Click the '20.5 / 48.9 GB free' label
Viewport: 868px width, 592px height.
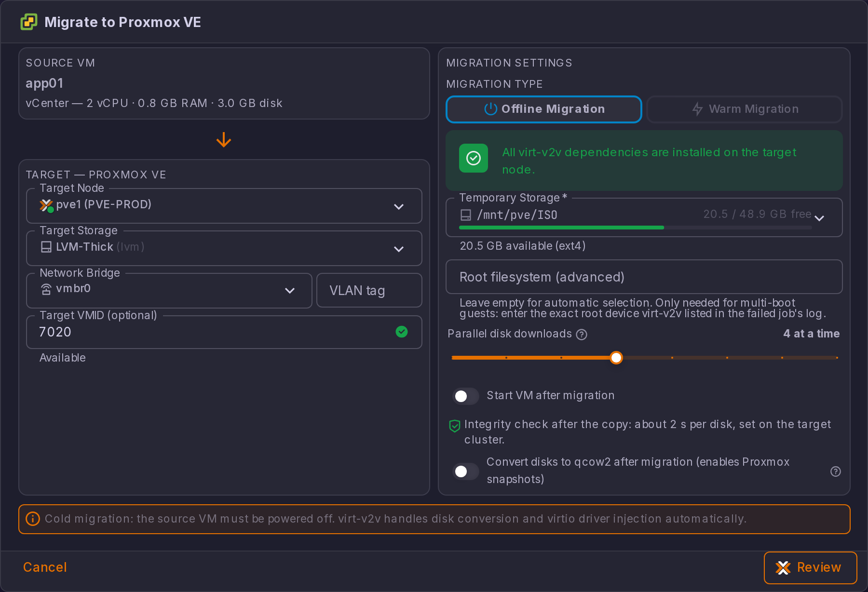pos(757,214)
